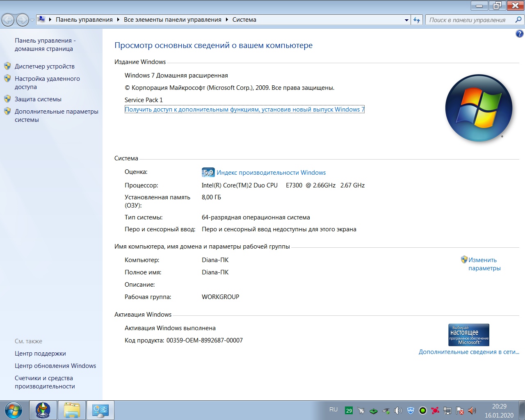Open the Sims game icon in taskbar
This screenshot has height=420, width=525.
43,410
